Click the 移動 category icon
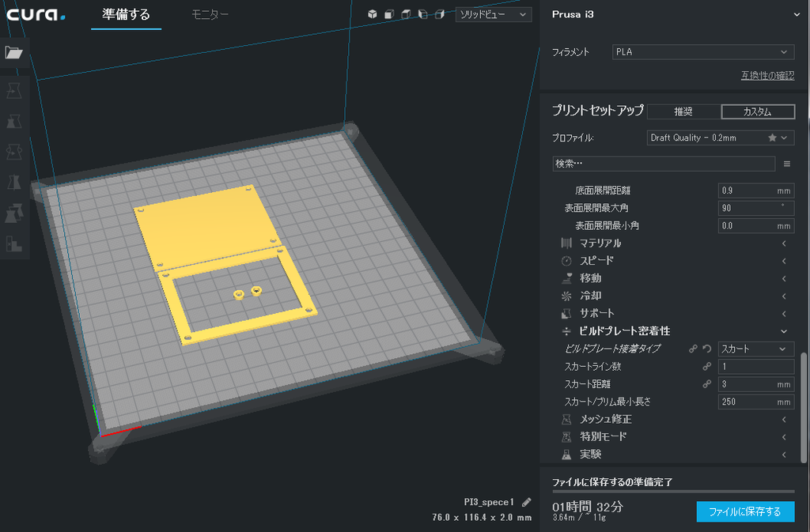 [566, 278]
